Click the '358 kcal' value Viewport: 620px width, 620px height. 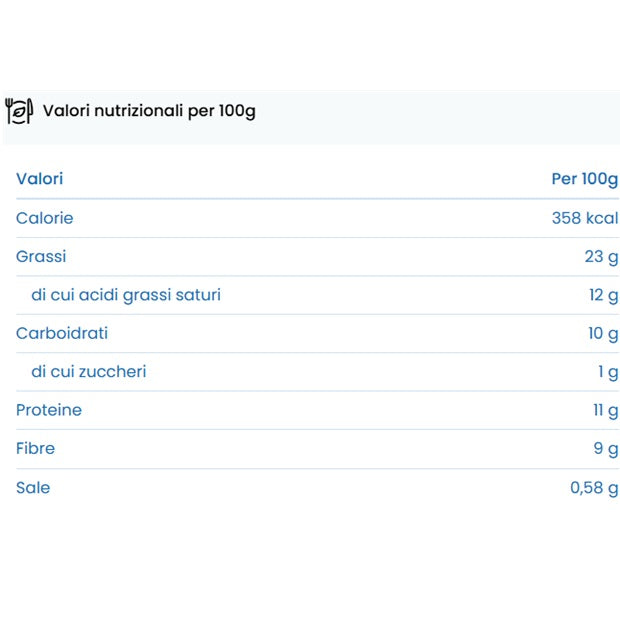point(584,218)
